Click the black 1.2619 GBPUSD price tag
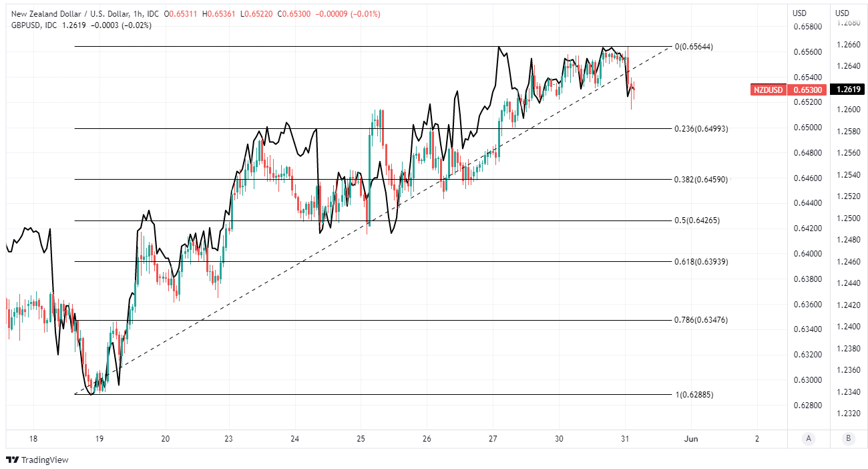Image resolution: width=868 pixels, height=469 pixels. pyautogui.click(x=848, y=90)
